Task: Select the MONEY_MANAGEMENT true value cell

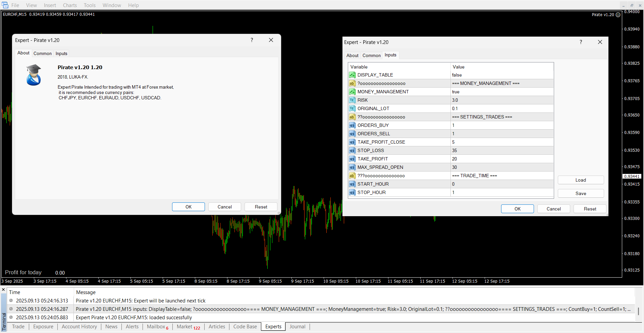Action: [x=501, y=92]
